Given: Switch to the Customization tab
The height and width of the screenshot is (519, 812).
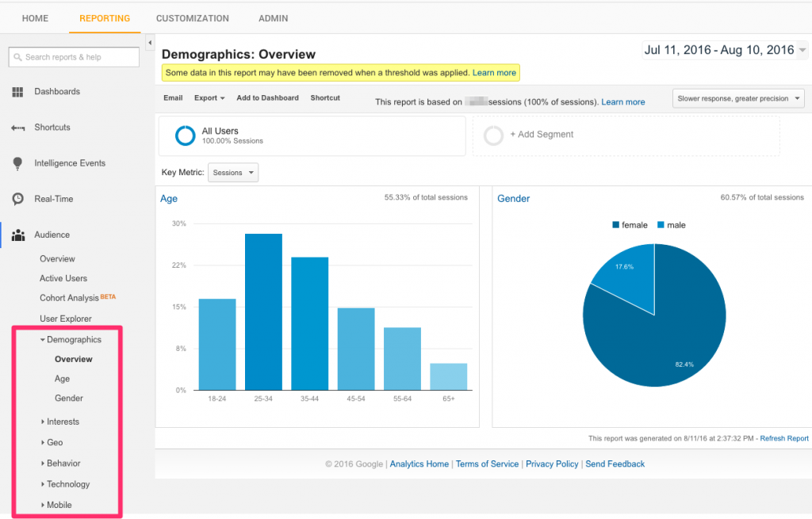Looking at the screenshot, I should 193,19.
